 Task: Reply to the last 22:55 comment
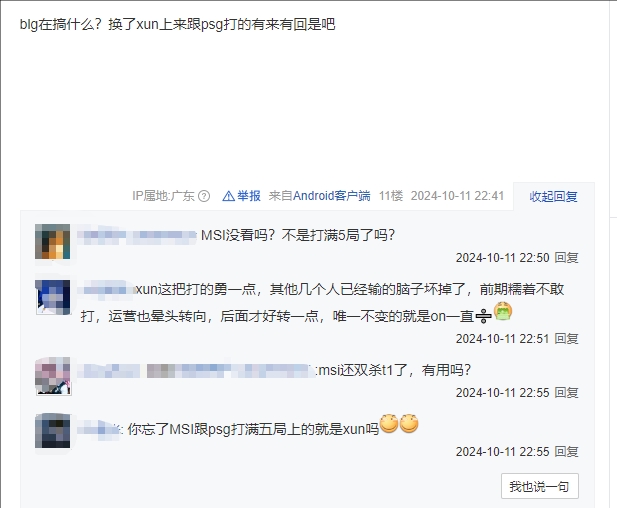tap(566, 451)
